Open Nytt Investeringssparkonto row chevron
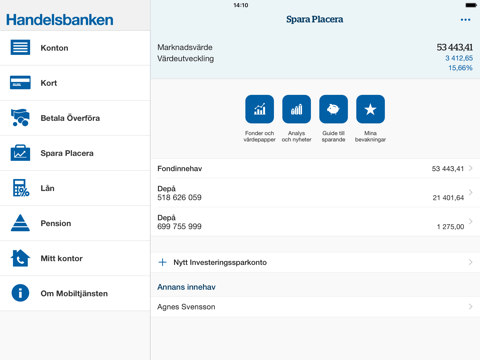The image size is (480, 360). coord(471,262)
